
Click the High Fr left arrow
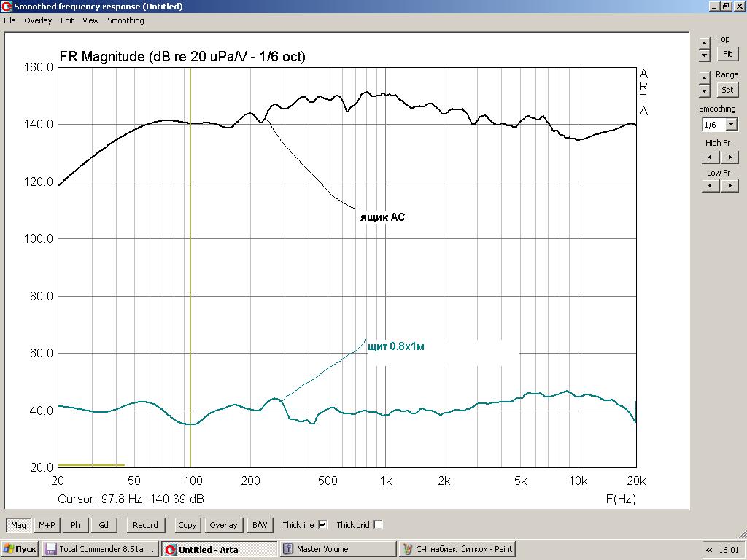tap(711, 157)
